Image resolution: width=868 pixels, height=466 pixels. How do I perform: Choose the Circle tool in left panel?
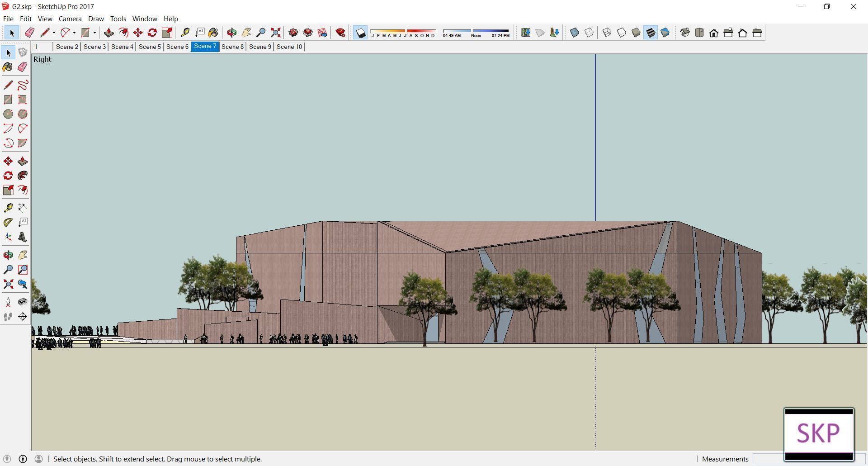click(x=8, y=114)
